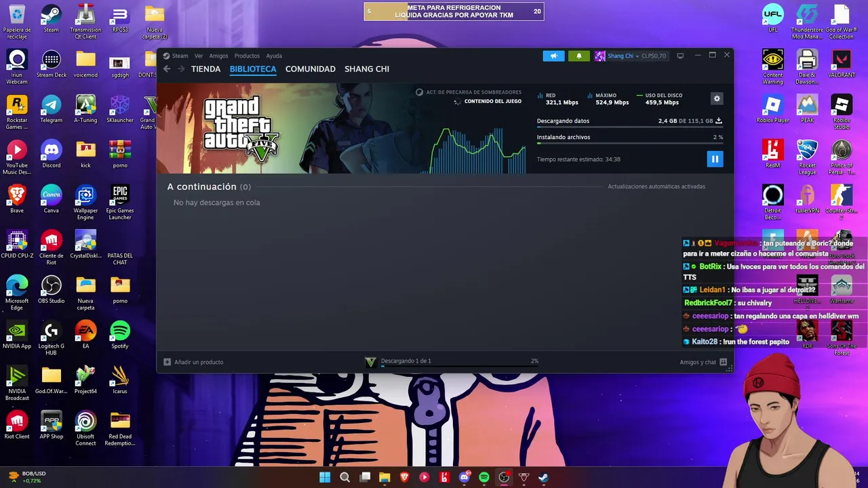Open Rocket League desktop icon

[x=807, y=157]
